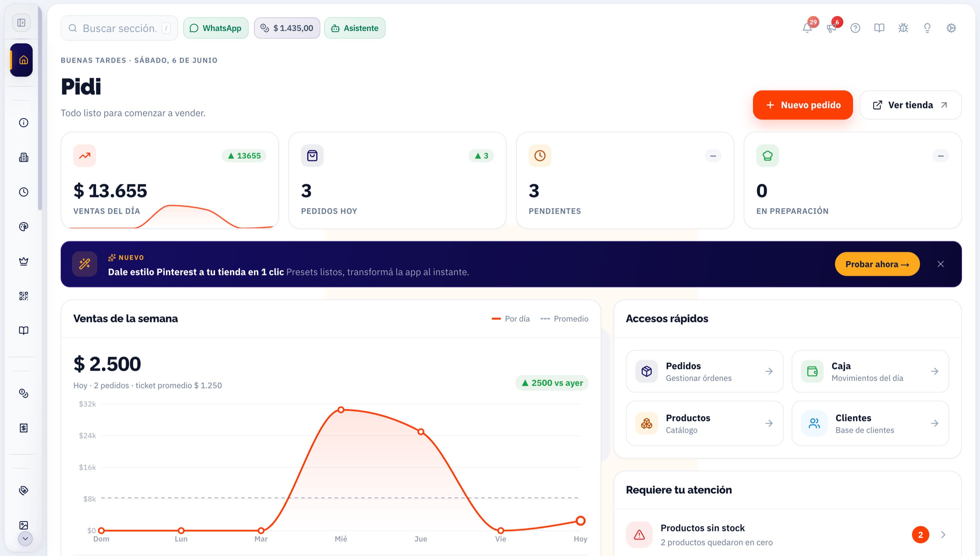The image size is (980, 556).
Task: Open notifications bell with 29 badge
Action: point(807,28)
